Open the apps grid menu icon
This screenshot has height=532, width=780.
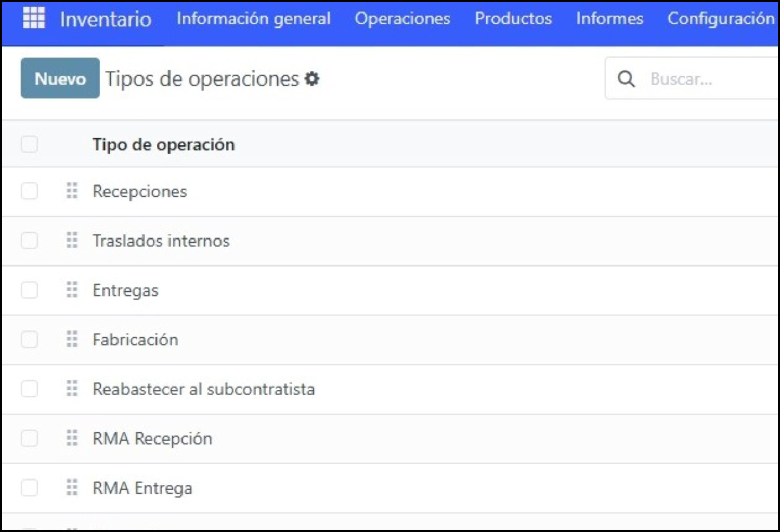click(x=34, y=18)
